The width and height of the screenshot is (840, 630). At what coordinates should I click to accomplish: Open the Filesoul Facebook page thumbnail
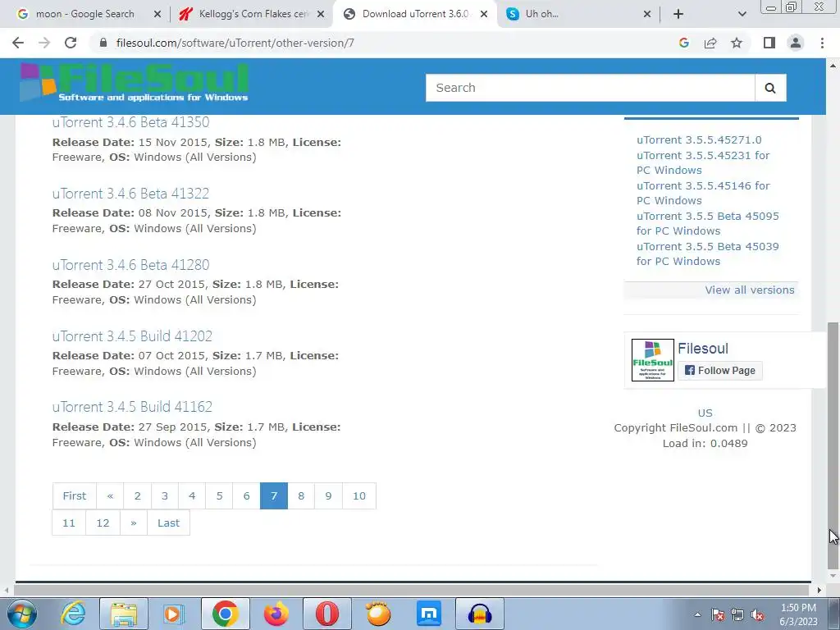652,360
